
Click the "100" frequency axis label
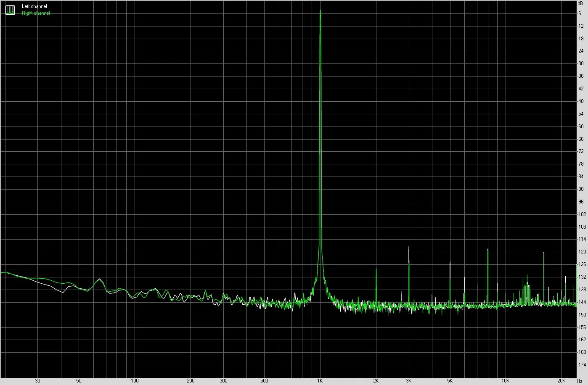point(134,381)
